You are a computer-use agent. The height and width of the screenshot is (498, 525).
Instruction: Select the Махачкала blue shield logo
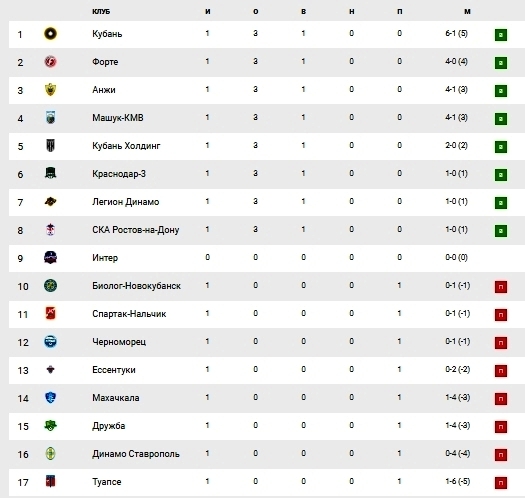(x=51, y=398)
